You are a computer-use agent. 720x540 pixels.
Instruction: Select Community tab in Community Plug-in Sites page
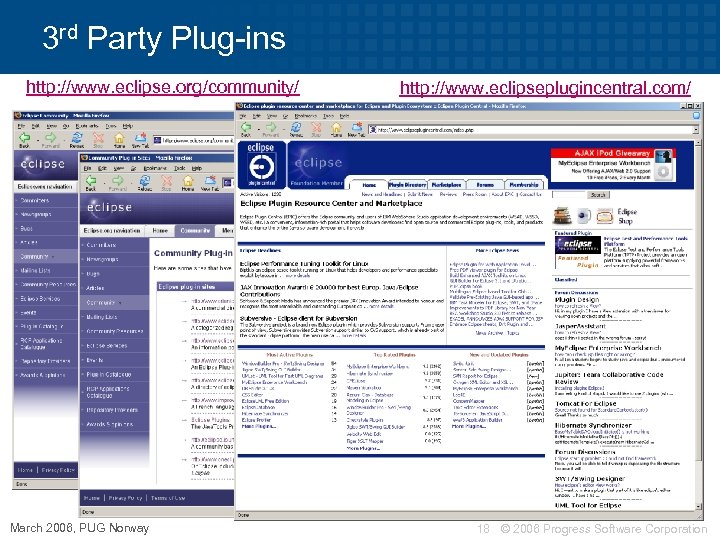click(195, 231)
